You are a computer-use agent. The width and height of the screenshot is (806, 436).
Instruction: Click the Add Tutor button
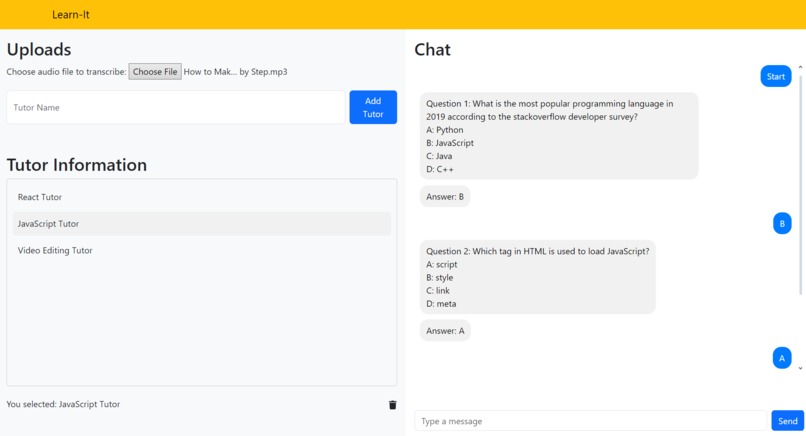coord(373,107)
